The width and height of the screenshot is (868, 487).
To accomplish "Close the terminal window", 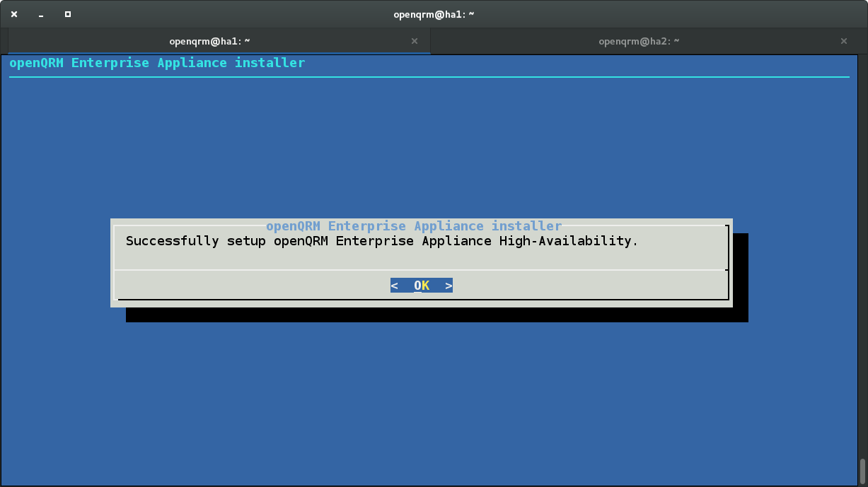I will tap(14, 14).
